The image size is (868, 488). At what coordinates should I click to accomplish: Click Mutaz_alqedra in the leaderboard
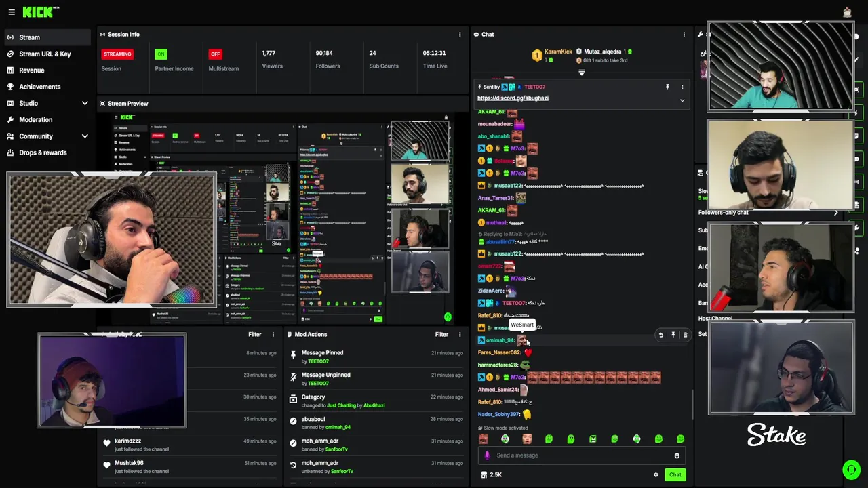tap(602, 52)
